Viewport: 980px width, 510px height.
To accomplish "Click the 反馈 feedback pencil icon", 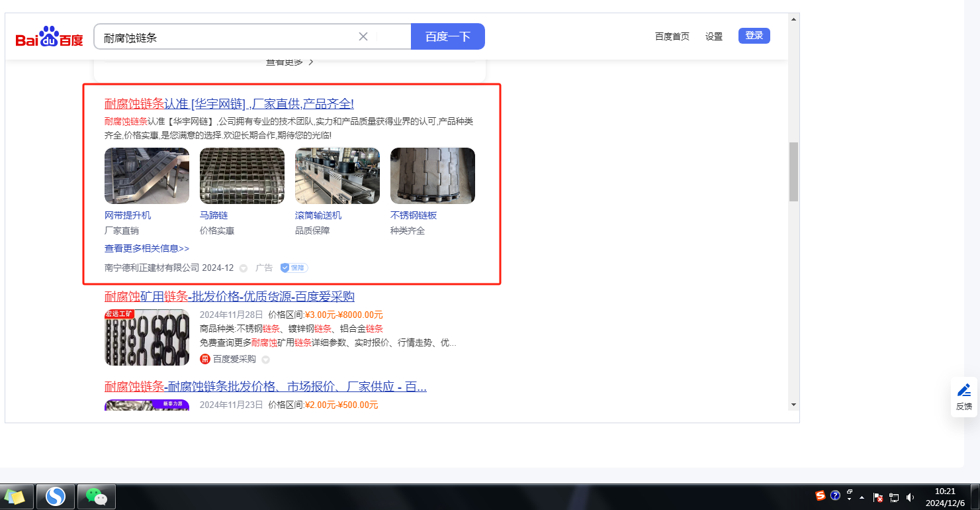I will click(964, 390).
